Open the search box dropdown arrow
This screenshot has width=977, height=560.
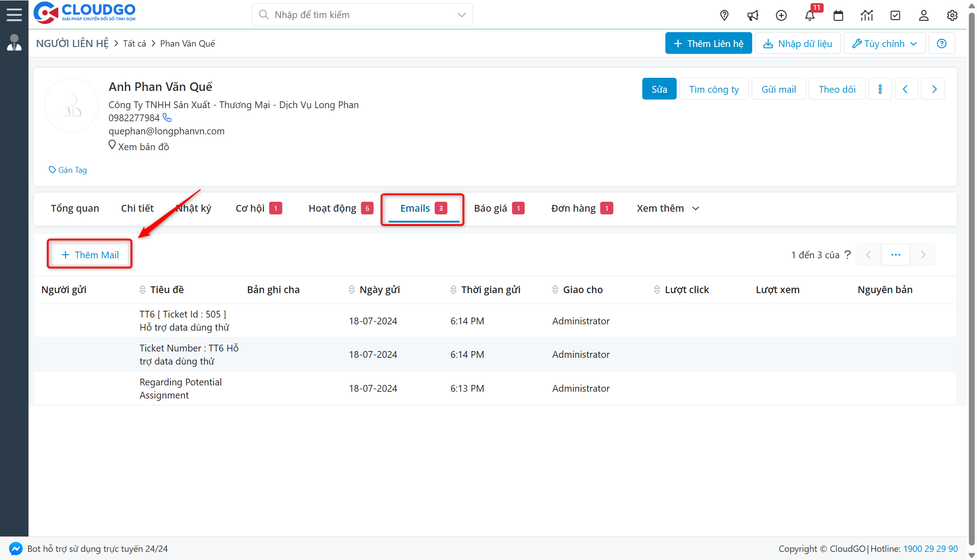point(461,14)
